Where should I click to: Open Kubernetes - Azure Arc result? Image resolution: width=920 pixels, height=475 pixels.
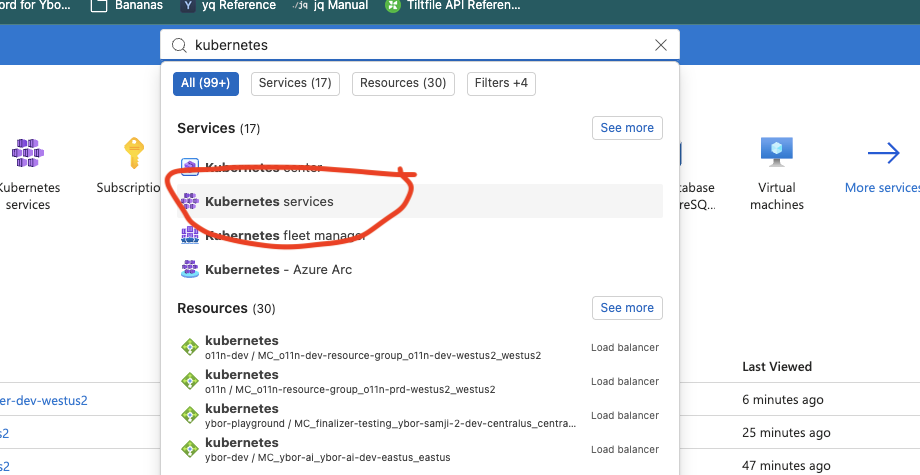(x=420, y=269)
